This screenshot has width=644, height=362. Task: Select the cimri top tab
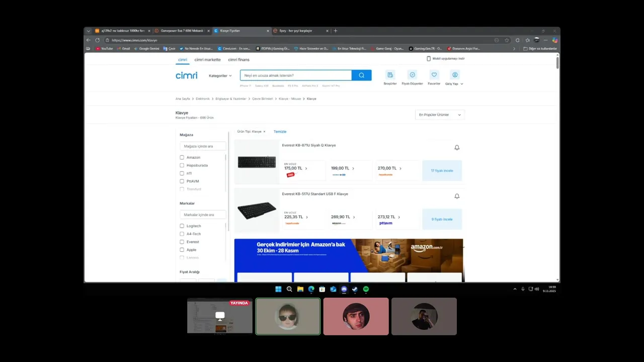(x=182, y=60)
